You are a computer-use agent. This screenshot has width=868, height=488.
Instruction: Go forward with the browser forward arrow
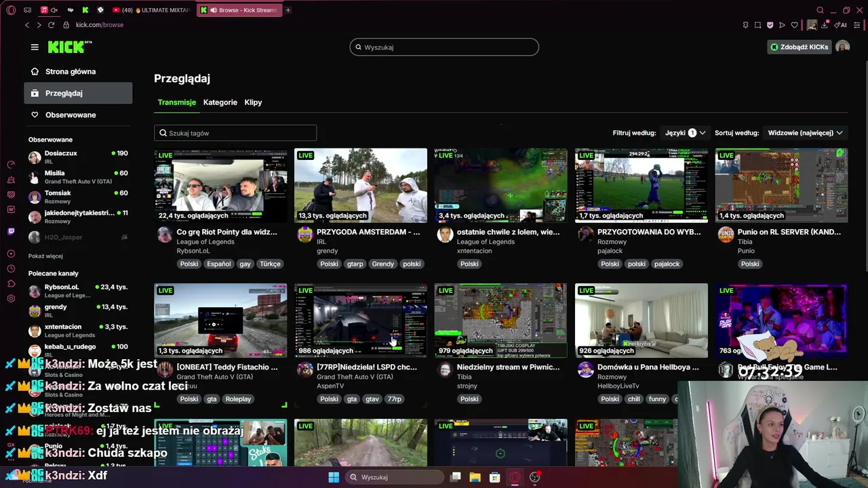coord(39,25)
